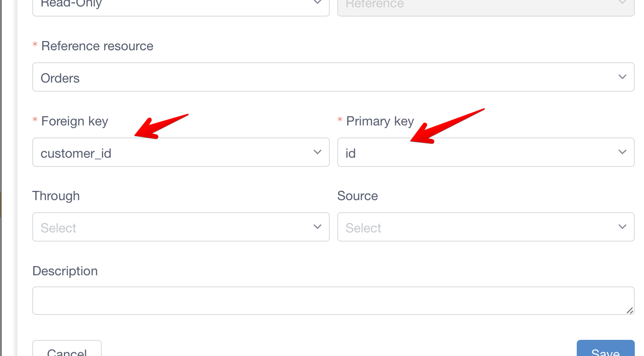
Task: Click the Primary key dropdown arrow icon
Action: [x=622, y=151]
